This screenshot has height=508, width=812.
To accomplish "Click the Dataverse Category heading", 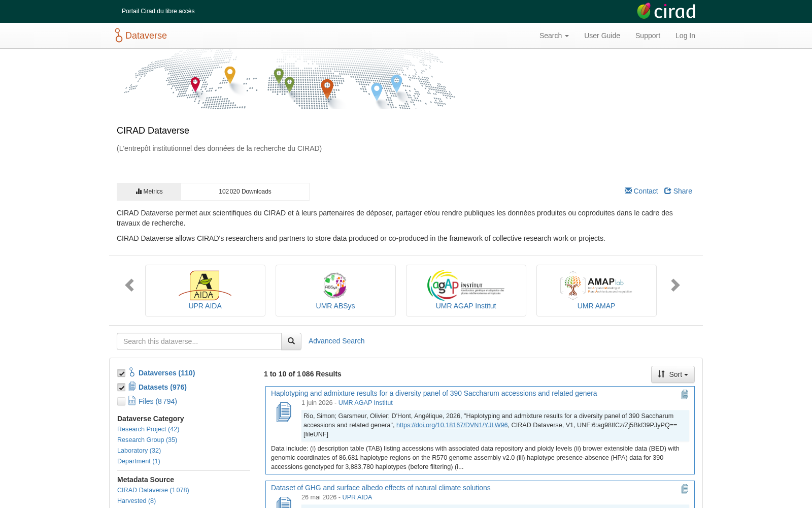I will (151, 419).
